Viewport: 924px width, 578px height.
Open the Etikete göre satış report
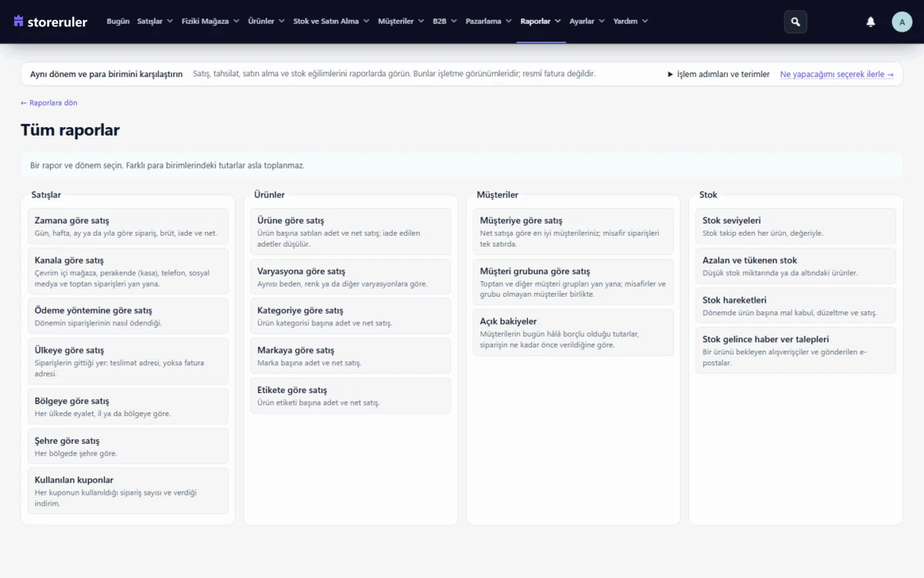tap(350, 395)
